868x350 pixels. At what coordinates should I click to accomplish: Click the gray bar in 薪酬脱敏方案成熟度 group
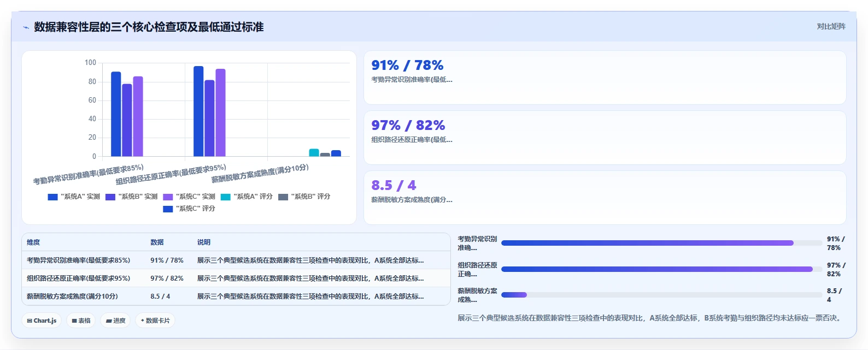click(x=325, y=155)
